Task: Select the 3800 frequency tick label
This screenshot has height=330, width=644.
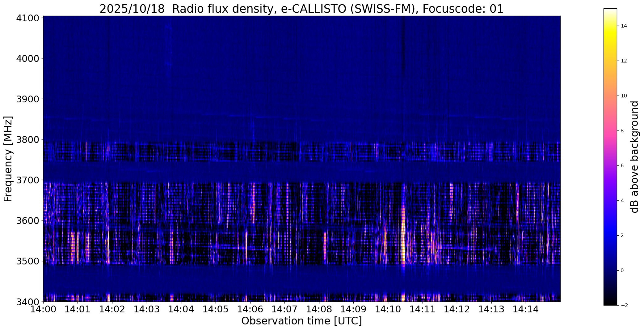Action: point(28,139)
